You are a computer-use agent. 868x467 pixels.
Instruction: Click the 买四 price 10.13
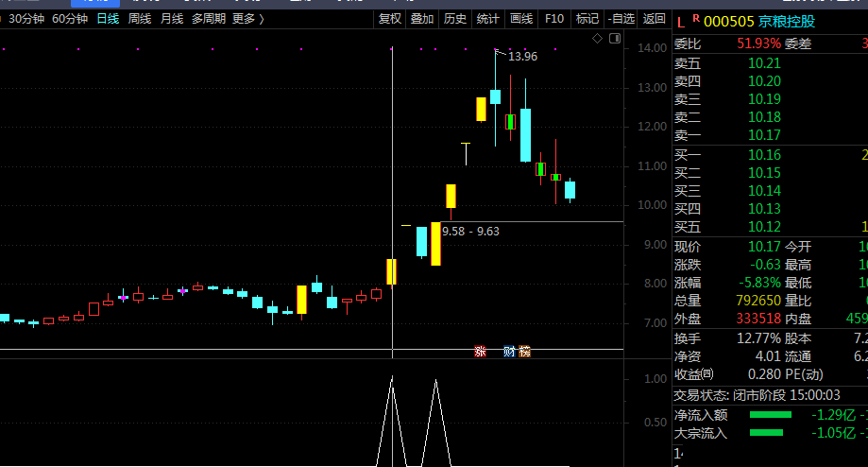764,209
